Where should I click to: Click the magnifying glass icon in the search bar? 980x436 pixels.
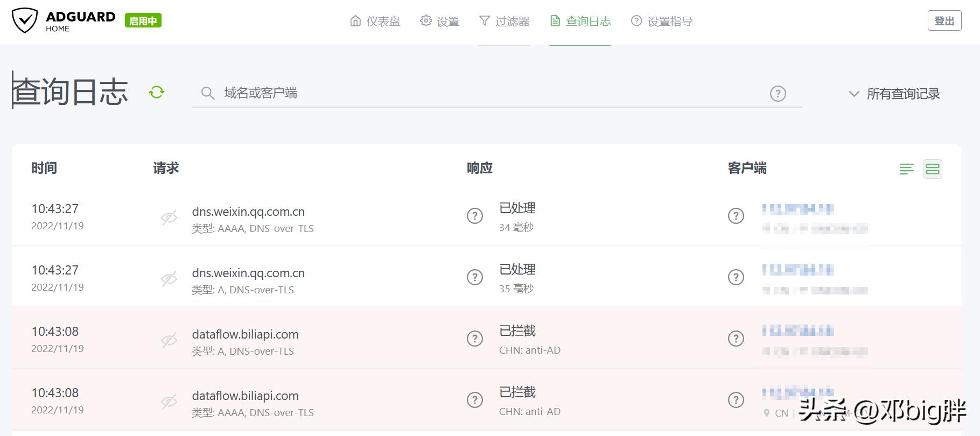(208, 93)
